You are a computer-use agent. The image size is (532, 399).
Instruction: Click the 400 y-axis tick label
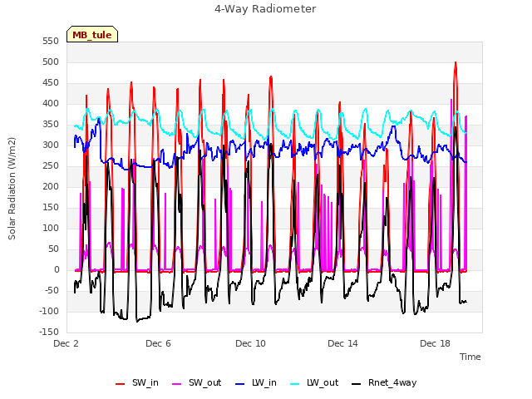tap(51, 103)
